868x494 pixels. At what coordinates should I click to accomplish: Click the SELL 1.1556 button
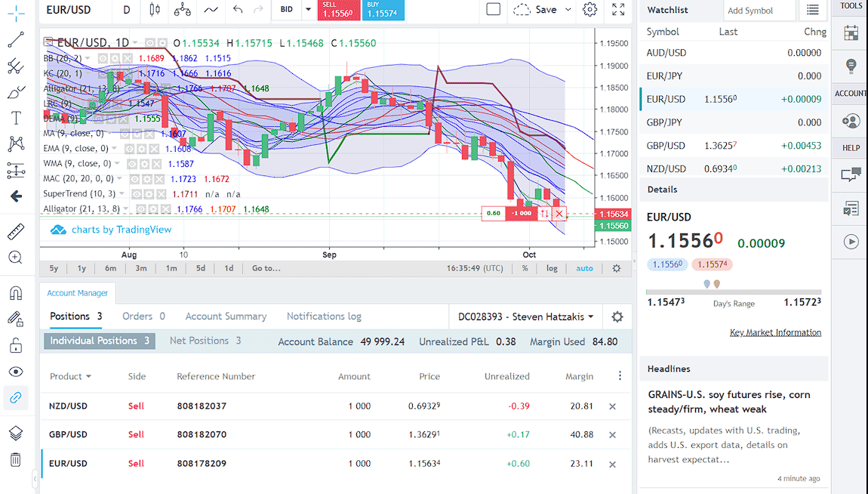tap(337, 10)
